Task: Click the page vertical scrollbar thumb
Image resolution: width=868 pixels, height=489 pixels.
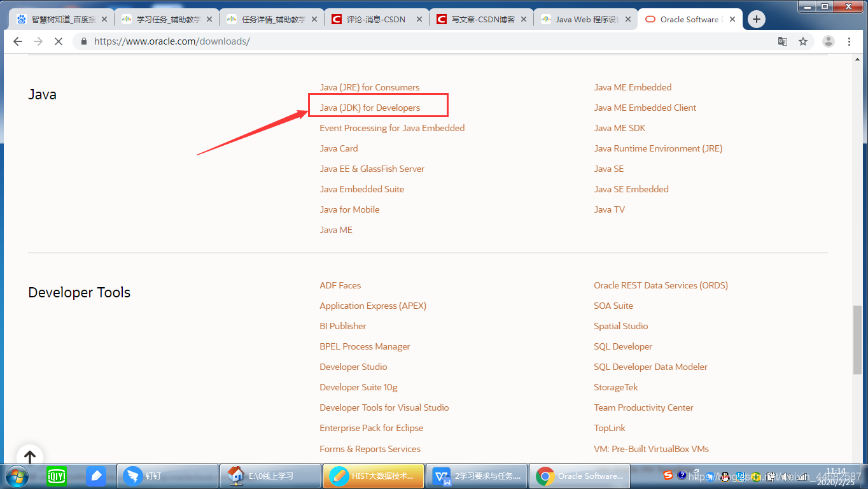Action: 857,339
